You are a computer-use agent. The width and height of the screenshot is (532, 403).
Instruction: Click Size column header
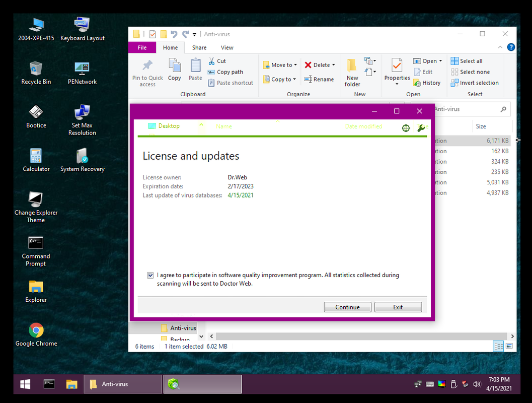492,126
